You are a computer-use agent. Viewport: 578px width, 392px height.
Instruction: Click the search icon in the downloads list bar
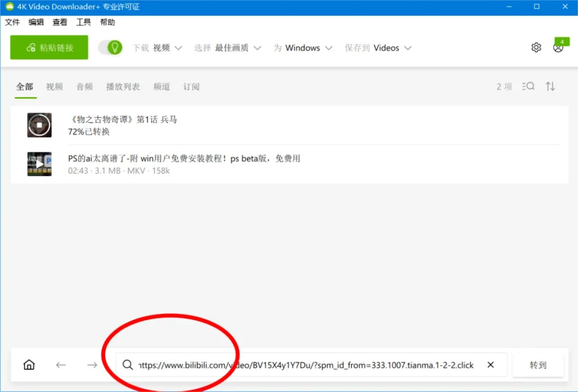(x=528, y=86)
